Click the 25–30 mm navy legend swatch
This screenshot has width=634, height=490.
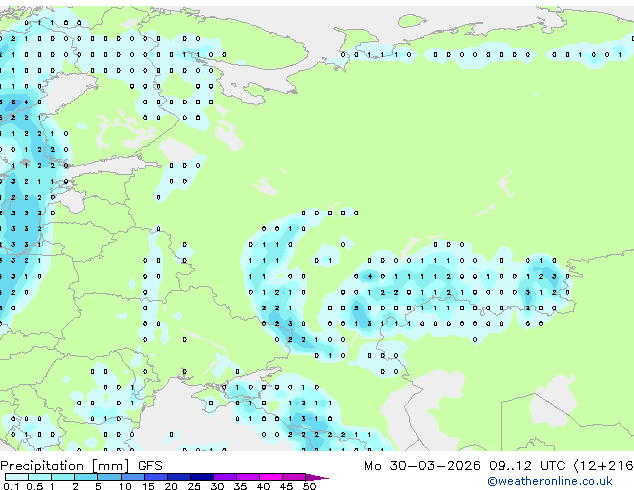[202, 477]
